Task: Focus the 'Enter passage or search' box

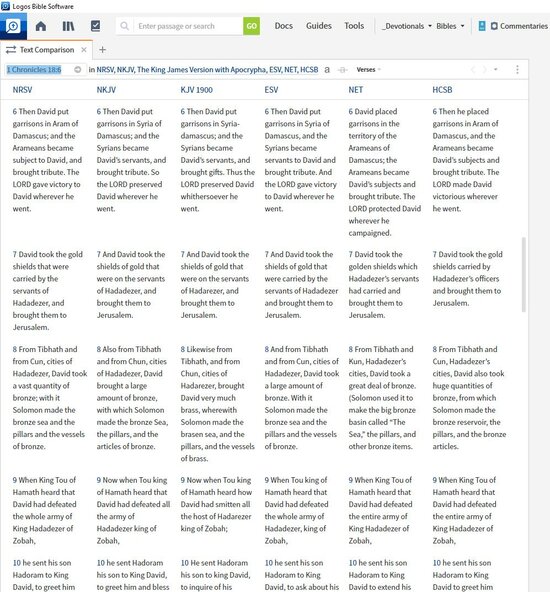Action: click(188, 26)
